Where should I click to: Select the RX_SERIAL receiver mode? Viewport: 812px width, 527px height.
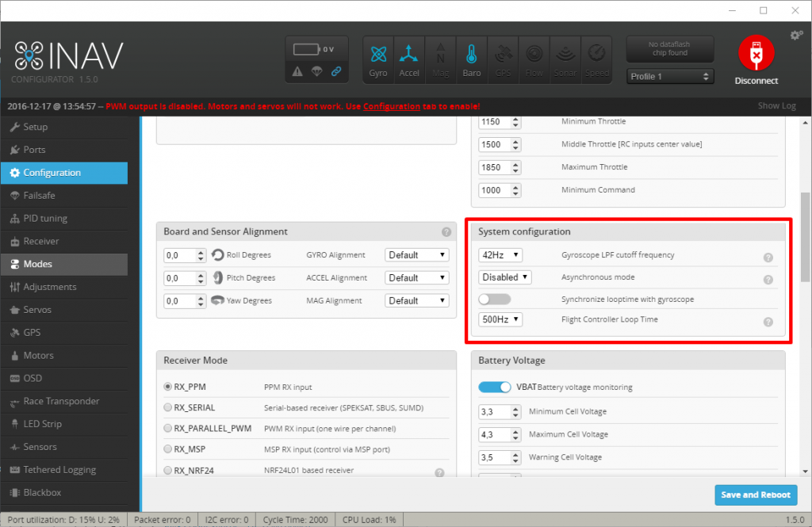click(167, 408)
